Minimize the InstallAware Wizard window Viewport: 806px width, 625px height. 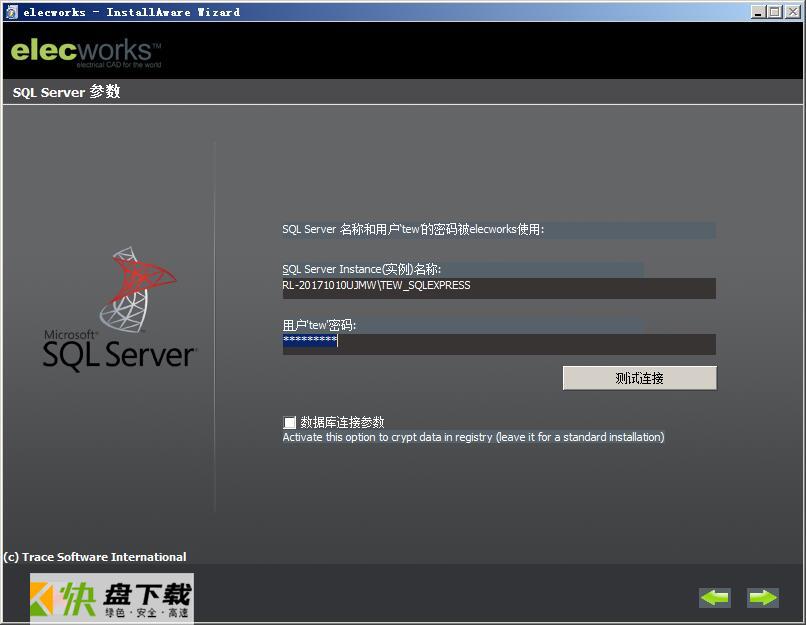click(758, 12)
